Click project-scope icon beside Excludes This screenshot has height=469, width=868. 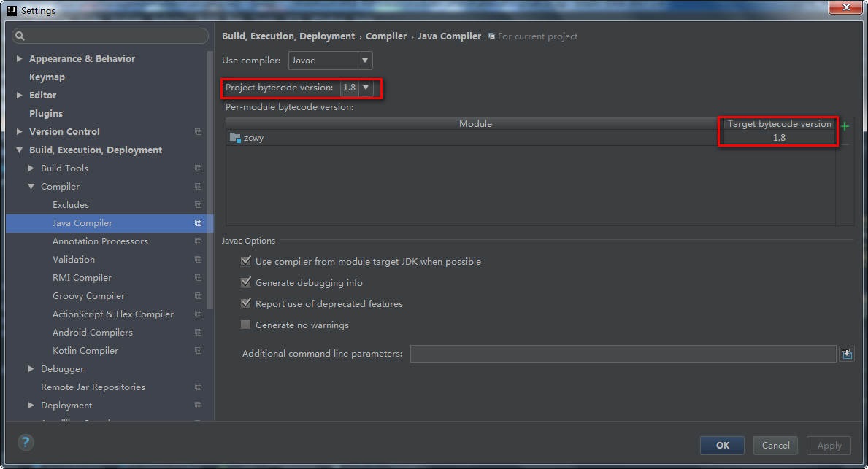[x=198, y=205]
